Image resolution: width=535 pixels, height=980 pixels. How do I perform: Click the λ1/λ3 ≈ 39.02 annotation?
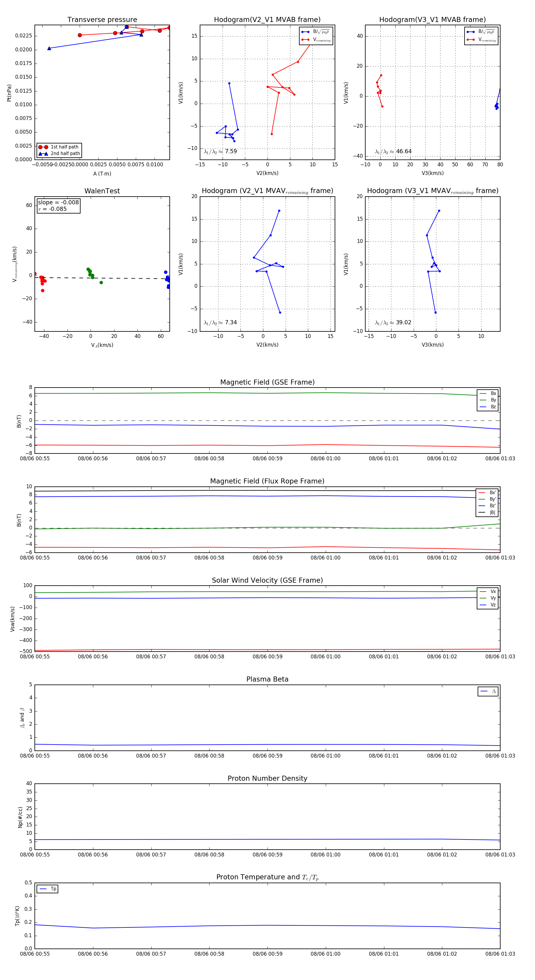(x=393, y=323)
